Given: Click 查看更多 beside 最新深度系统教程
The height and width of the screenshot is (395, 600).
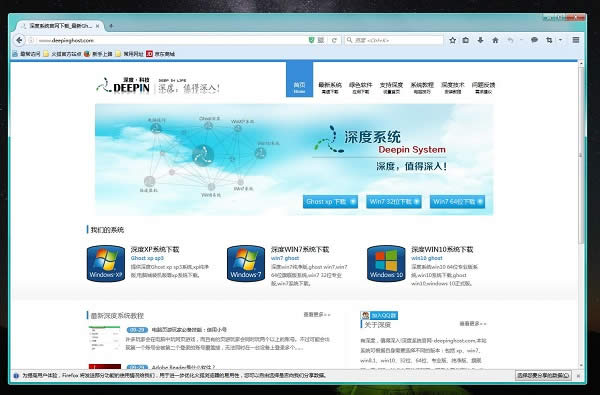Looking at the screenshot, I should (x=317, y=315).
